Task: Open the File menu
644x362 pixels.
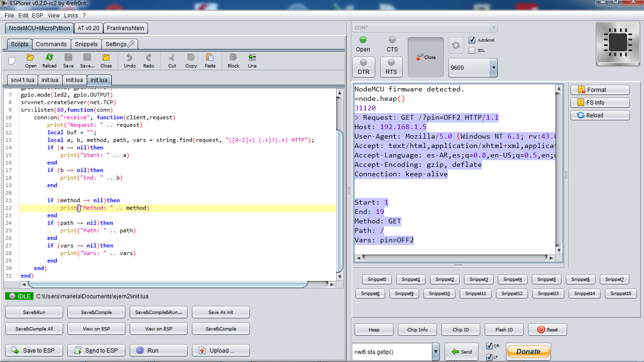Action: [x=9, y=16]
